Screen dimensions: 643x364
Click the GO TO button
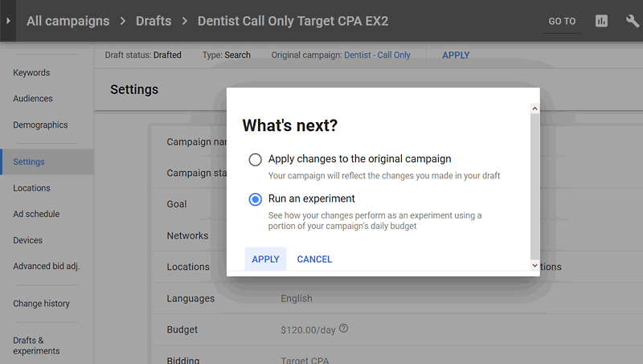tap(562, 22)
